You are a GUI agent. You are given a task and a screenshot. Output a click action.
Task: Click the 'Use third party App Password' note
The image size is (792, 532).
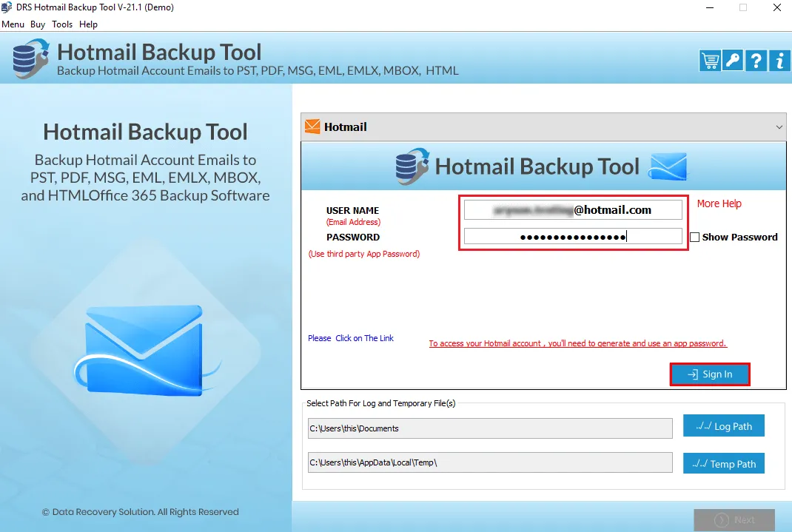pos(364,254)
